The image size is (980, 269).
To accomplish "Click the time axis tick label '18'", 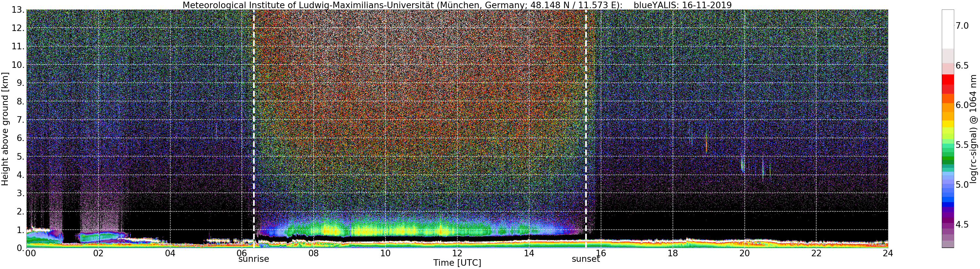I will point(673,253).
